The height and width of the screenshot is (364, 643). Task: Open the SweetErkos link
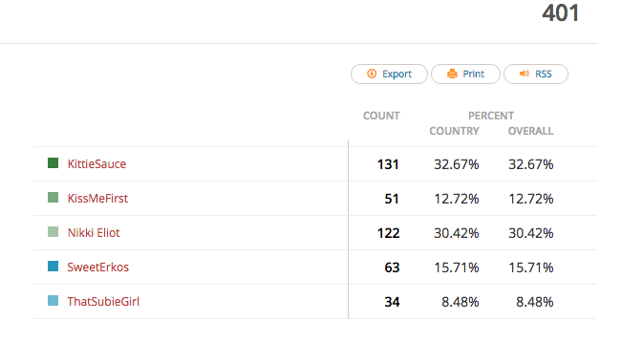98,268
